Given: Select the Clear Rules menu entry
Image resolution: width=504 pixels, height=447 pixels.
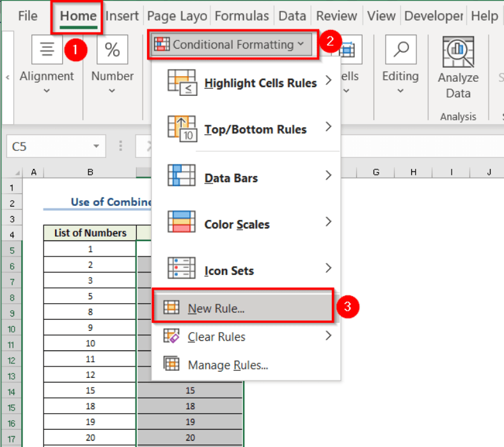Looking at the screenshot, I should pyautogui.click(x=246, y=336).
